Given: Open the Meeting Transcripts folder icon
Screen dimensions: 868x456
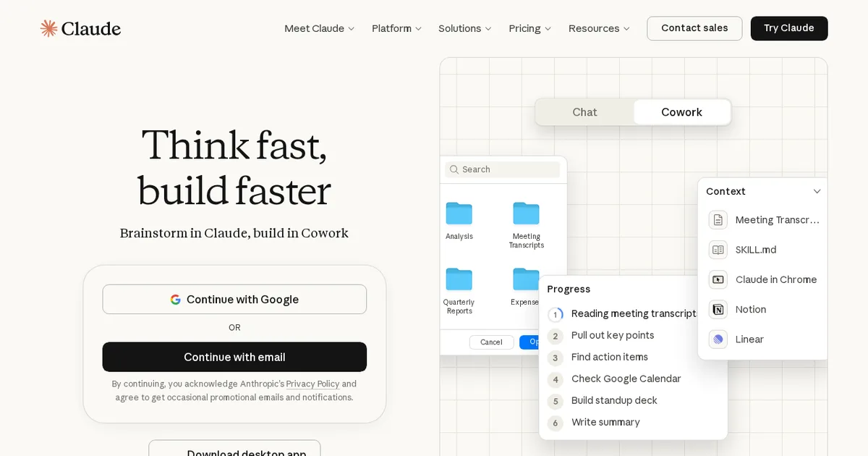Looking at the screenshot, I should [x=527, y=214].
